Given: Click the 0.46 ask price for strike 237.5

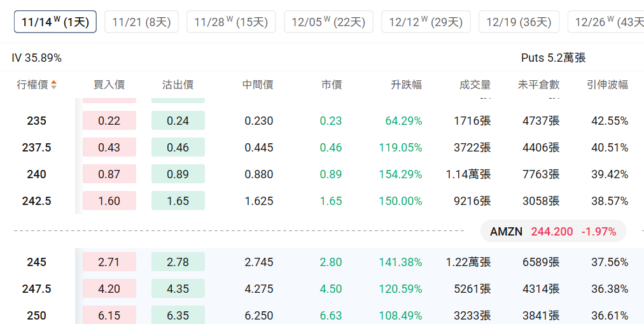Looking at the screenshot, I should click(178, 148).
